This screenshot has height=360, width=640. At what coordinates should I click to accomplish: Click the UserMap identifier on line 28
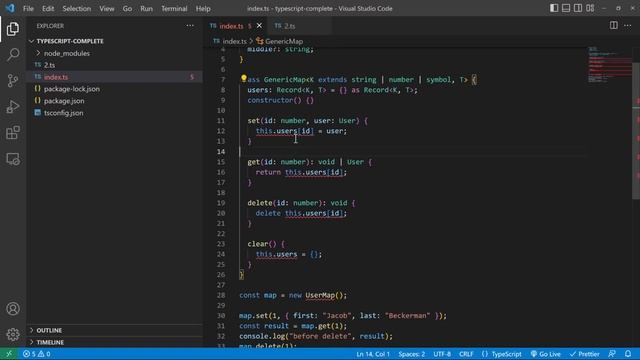[320, 295]
